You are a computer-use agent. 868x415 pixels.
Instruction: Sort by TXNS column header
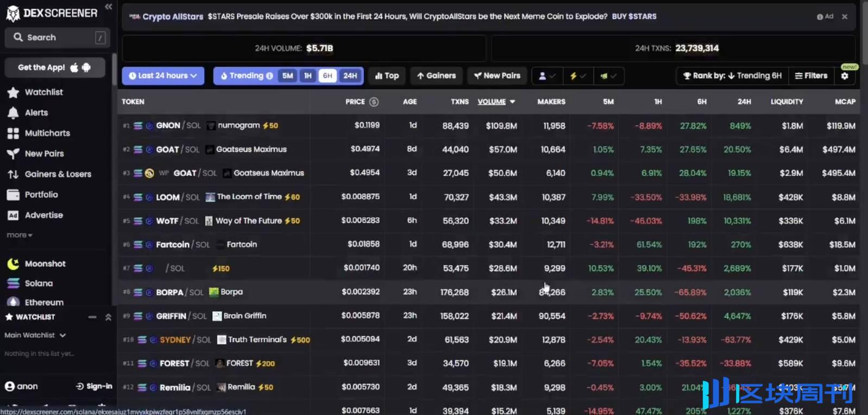click(x=460, y=102)
